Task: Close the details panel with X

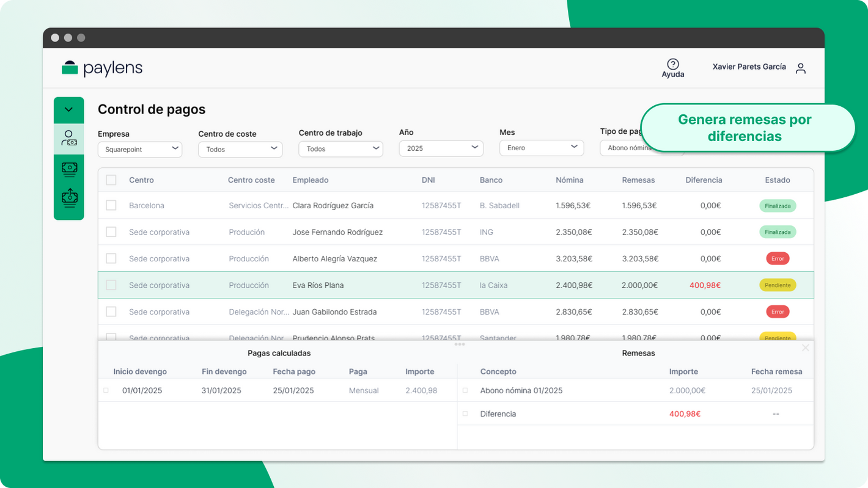Action: pyautogui.click(x=805, y=348)
